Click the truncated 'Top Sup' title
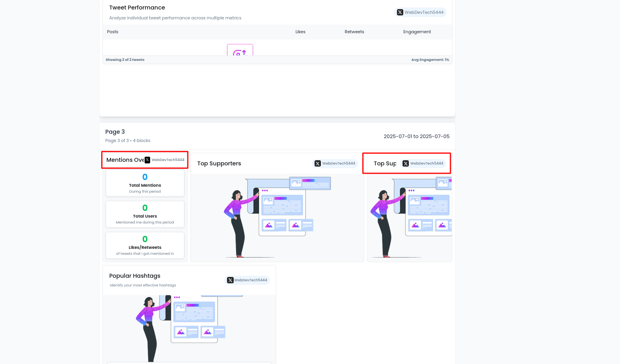This screenshot has width=620, height=364. pos(385,163)
